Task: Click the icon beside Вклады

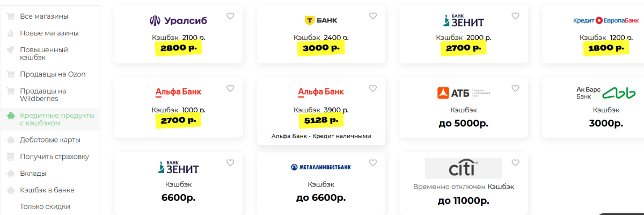Action: click(x=10, y=174)
